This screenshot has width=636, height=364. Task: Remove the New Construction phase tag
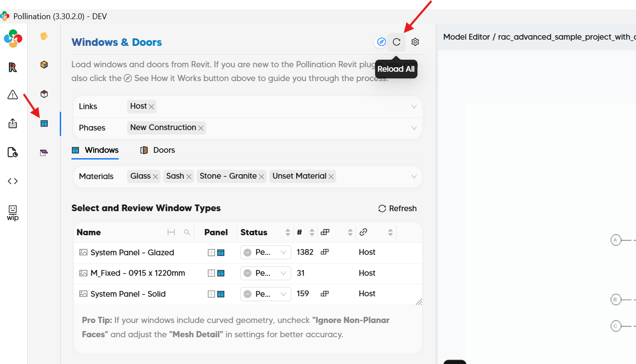pos(201,128)
